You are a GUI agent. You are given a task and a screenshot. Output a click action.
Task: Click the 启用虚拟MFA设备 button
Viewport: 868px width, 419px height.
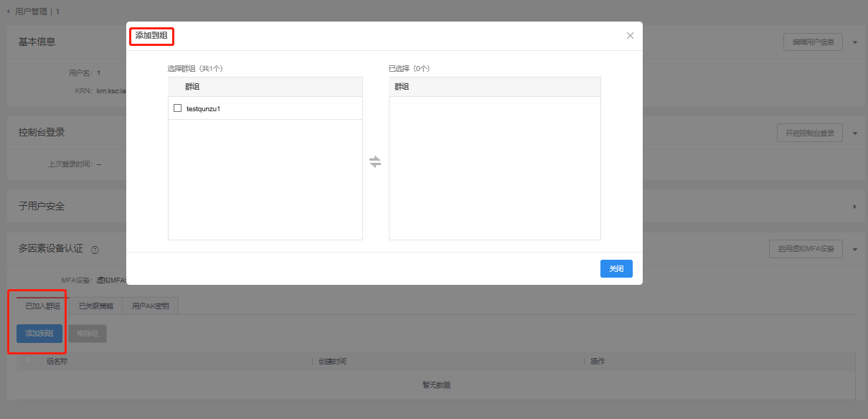[806, 250]
